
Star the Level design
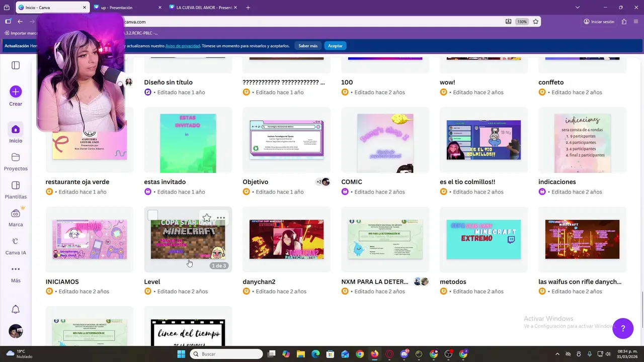point(207,218)
